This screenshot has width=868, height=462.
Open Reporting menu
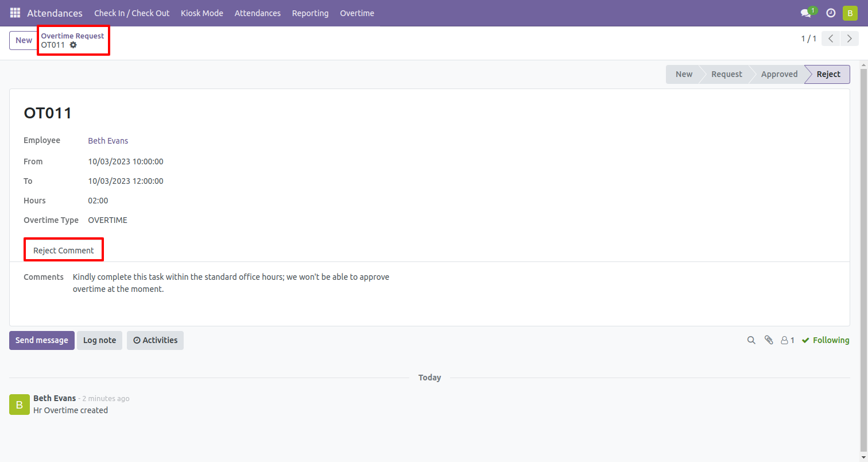click(310, 13)
